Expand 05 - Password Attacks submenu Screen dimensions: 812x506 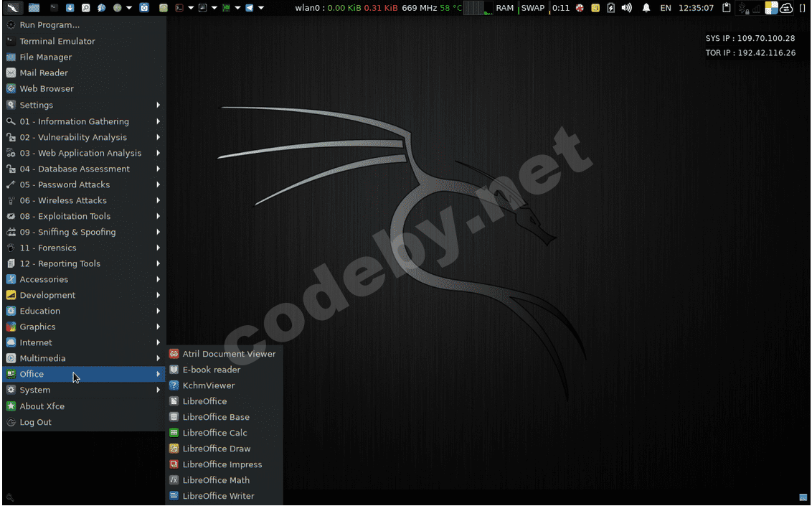pyautogui.click(x=83, y=184)
